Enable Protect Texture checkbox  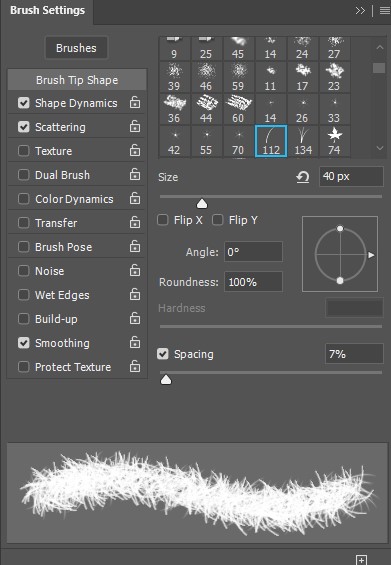(24, 367)
